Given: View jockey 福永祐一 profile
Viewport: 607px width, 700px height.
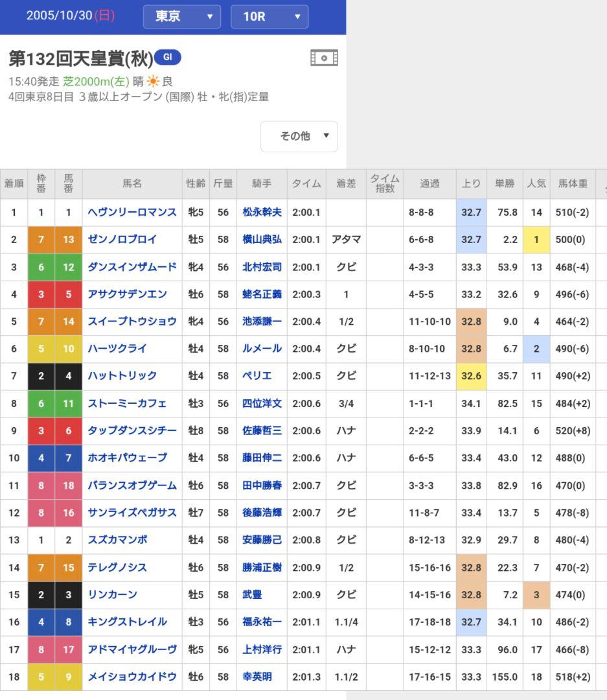Looking at the screenshot, I should coord(261,622).
